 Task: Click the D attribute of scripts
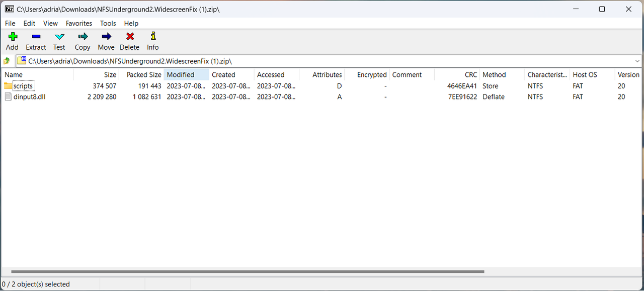(340, 86)
